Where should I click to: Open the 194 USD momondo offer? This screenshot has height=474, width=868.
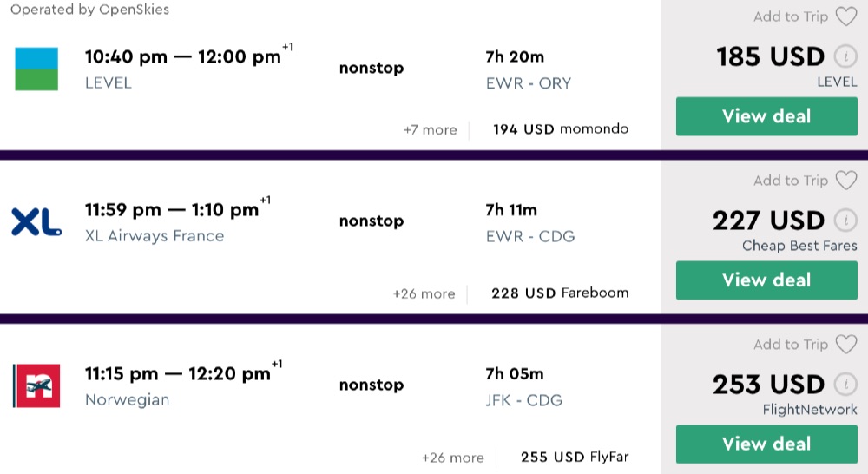560,129
